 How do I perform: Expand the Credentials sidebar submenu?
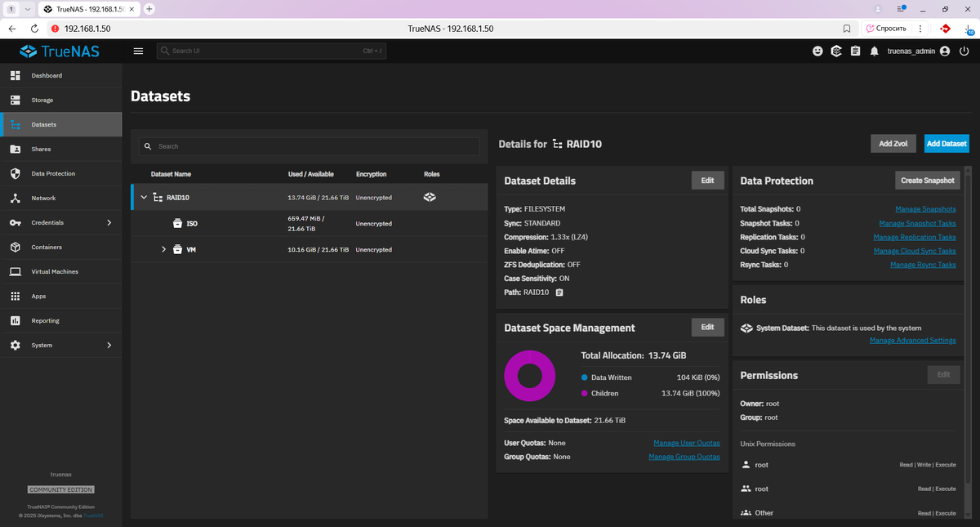pyautogui.click(x=109, y=222)
